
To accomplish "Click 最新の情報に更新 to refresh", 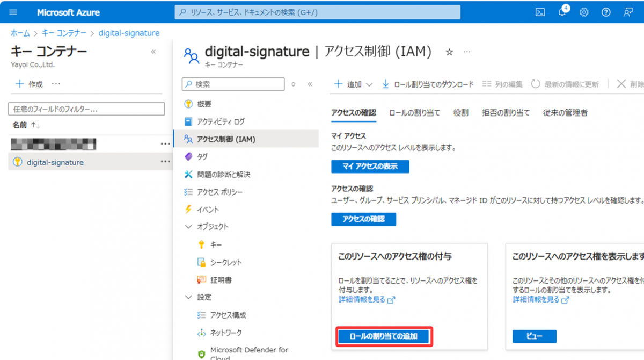I will (565, 84).
